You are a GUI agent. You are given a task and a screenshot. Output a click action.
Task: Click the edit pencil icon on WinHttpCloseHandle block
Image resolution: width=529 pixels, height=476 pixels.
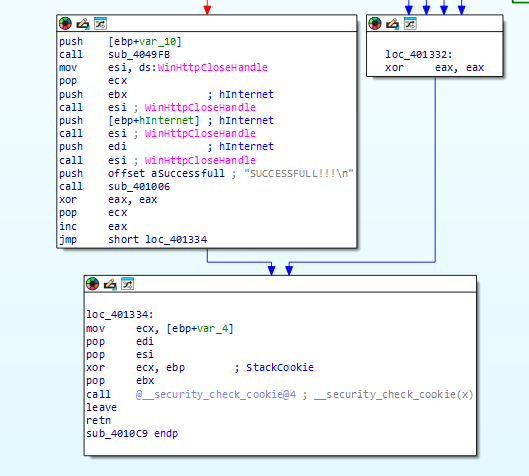(x=83, y=24)
